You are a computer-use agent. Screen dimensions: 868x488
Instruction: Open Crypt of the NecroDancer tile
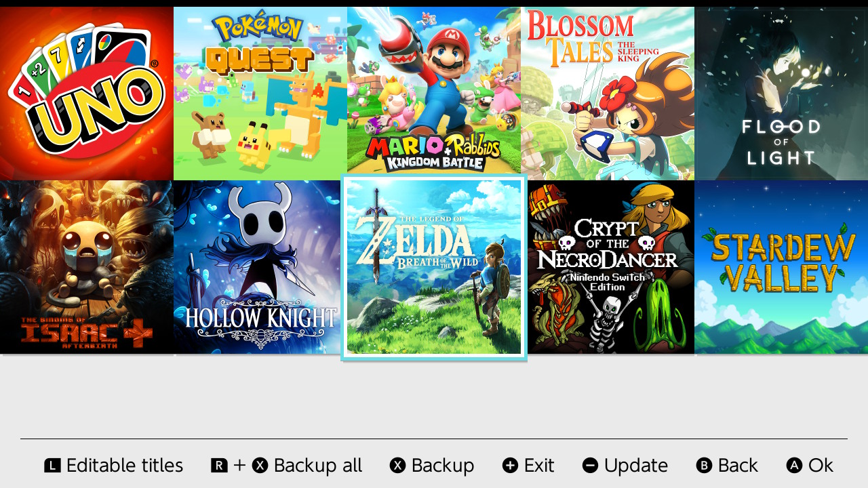611,267
